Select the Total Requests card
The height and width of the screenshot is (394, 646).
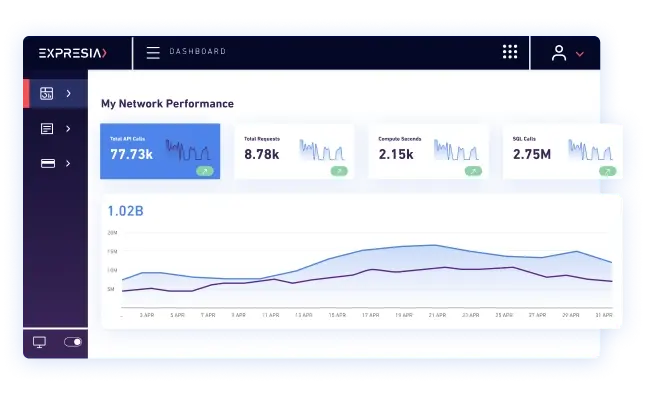pyautogui.click(x=294, y=151)
